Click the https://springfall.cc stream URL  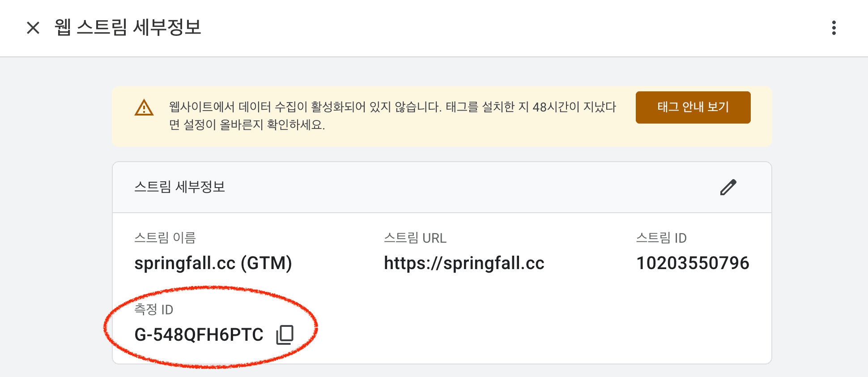coord(464,263)
